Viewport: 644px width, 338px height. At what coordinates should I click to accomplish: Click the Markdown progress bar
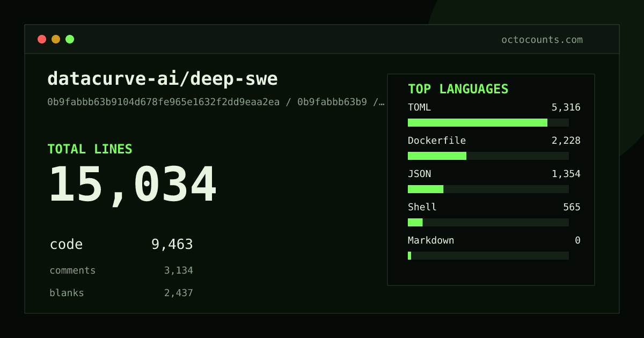point(488,255)
